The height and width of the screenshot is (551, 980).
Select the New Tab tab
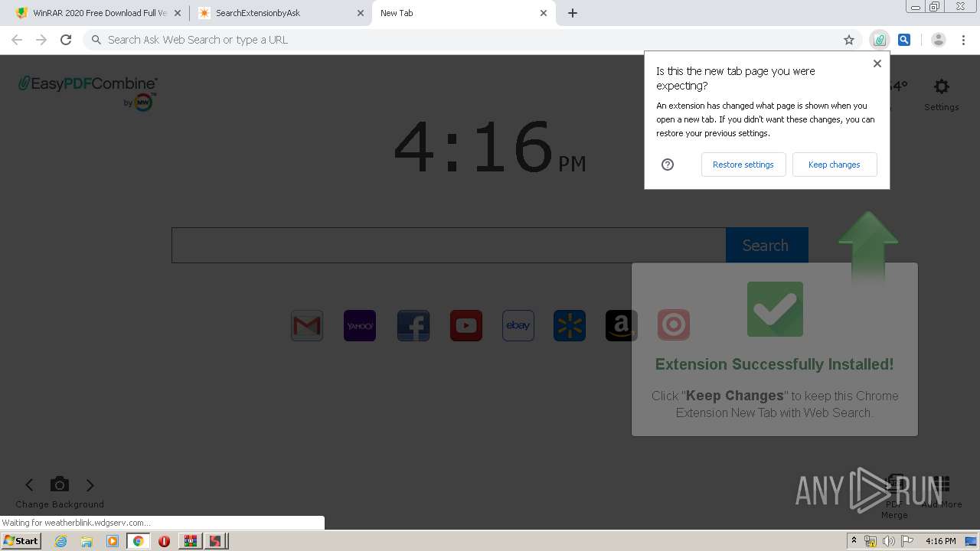(x=462, y=13)
